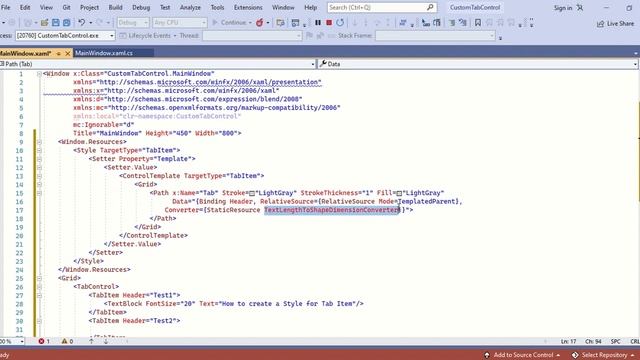
Task: Open the Analyze menu
Action: [190, 7]
